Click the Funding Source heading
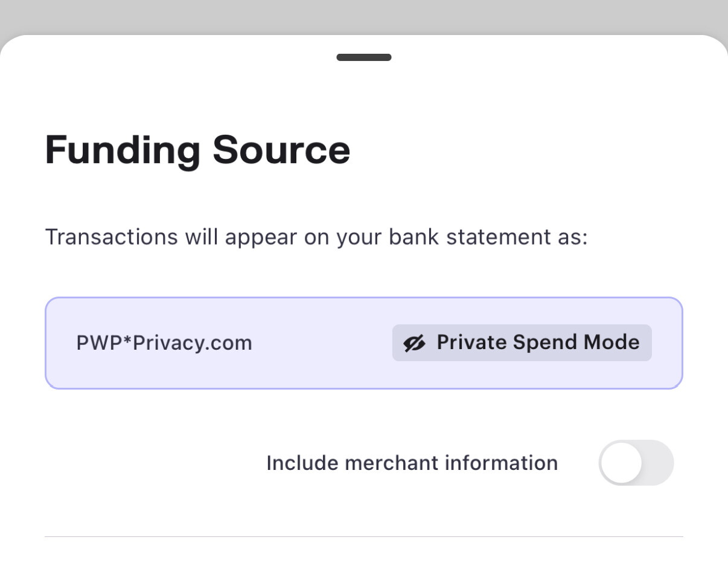 (197, 149)
